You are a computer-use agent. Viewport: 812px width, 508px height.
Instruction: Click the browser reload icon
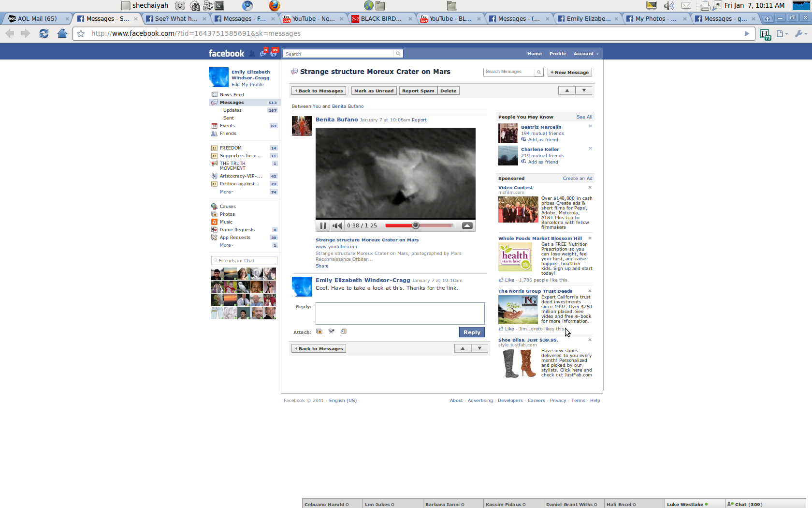coord(44,33)
